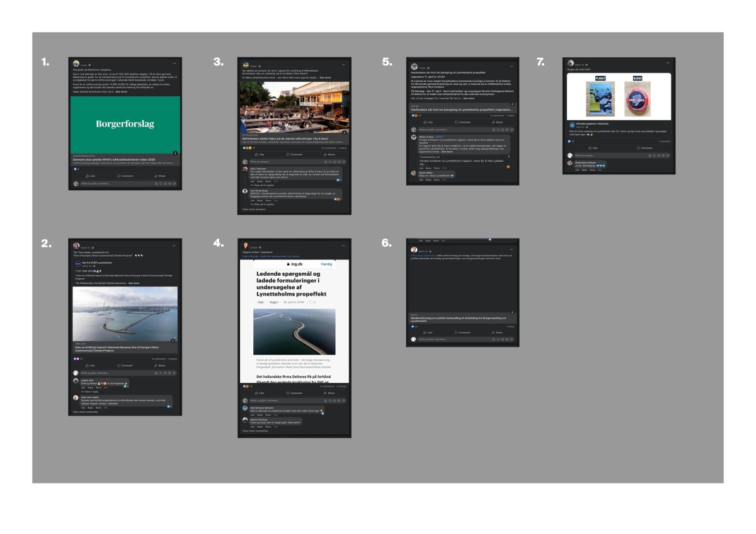Share the Medlemsforslag post
The height and width of the screenshot is (534, 756).
pyautogui.click(x=498, y=332)
